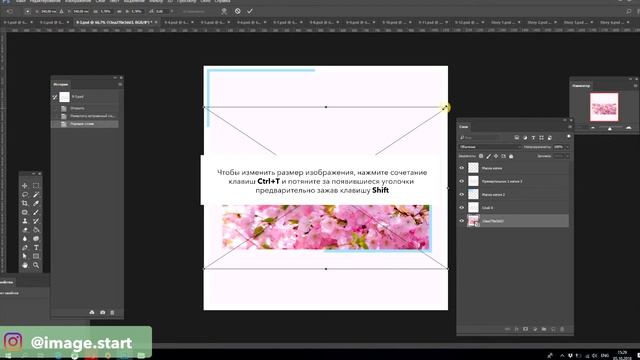Image resolution: width=640 pixels, height=360 pixels.
Task: Filter layers by adjustment layers icon
Action: [525, 138]
